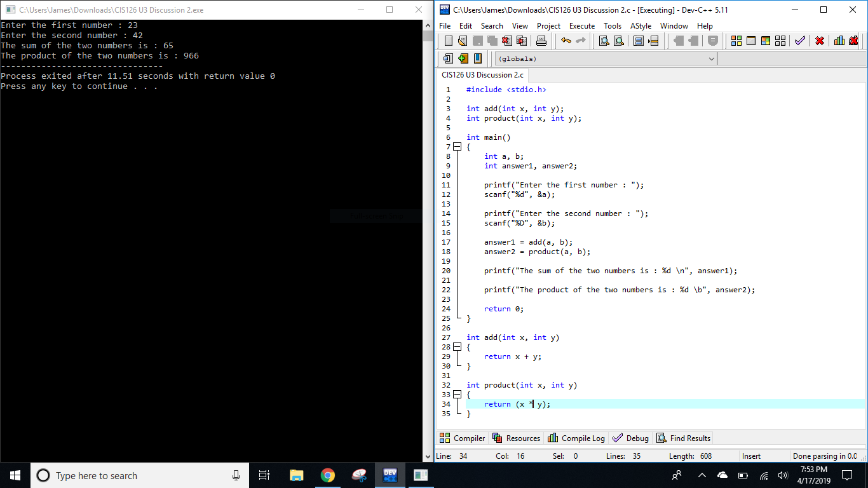Image resolution: width=868 pixels, height=488 pixels.
Task: Open the AStyle menu
Action: [641, 26]
